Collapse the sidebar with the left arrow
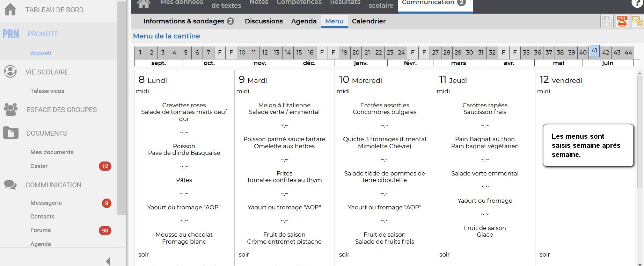The image size is (644, 266). click(x=108, y=261)
